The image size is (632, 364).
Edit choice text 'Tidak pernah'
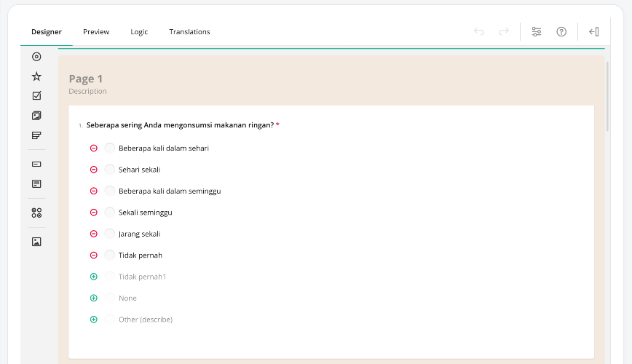pyautogui.click(x=141, y=255)
